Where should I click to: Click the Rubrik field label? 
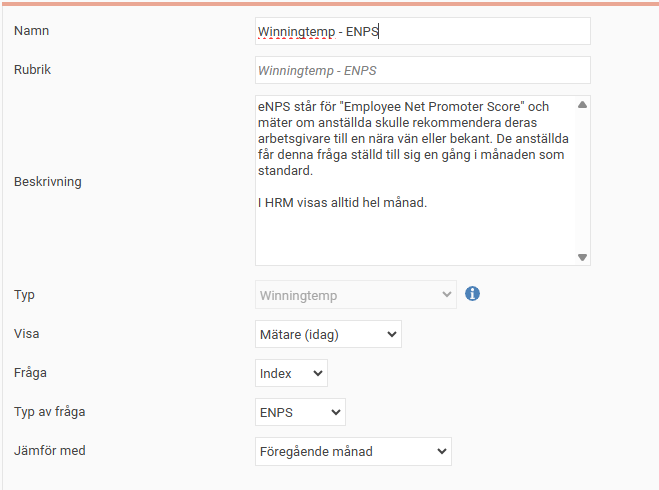[x=33, y=71]
